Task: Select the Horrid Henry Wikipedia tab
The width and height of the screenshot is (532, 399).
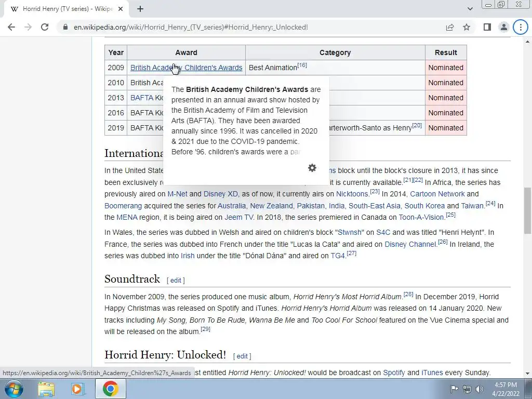Action: (x=66, y=9)
